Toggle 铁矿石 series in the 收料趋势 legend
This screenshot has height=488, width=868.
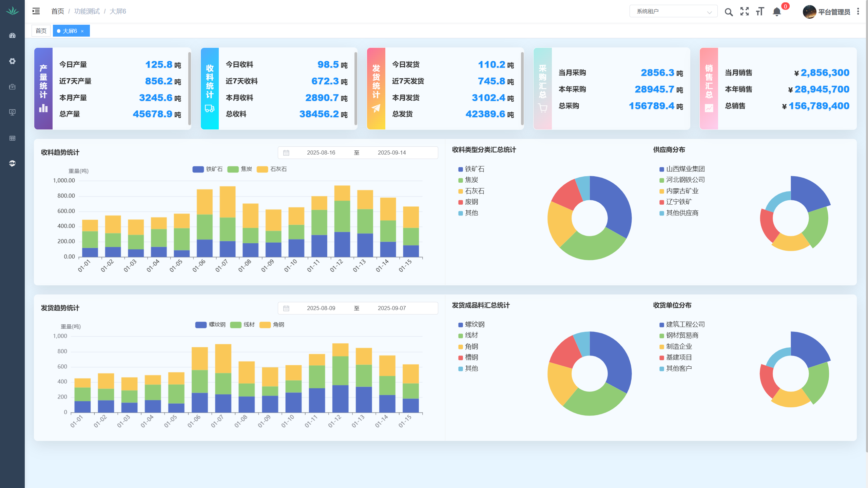click(207, 169)
